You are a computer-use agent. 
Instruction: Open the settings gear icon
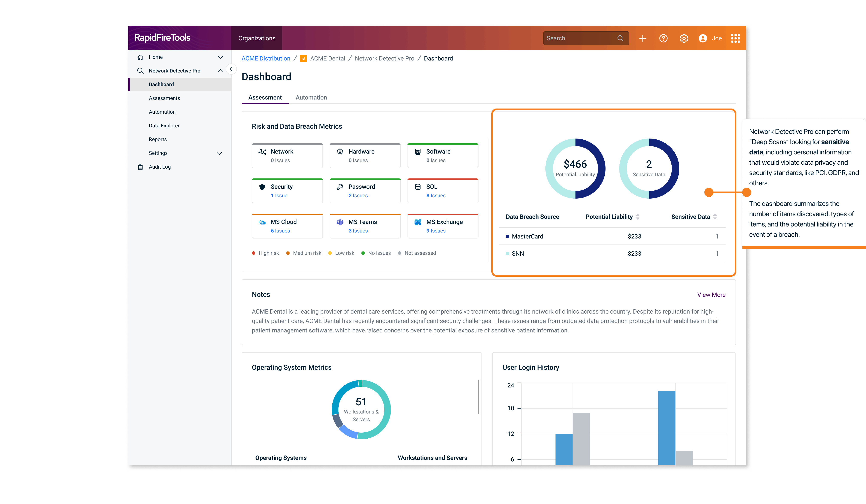684,38
